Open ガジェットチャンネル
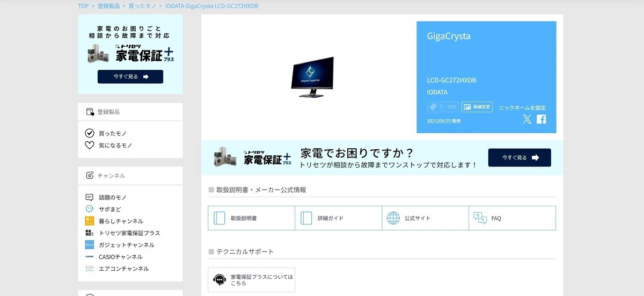This screenshot has width=644, height=296. (x=120, y=244)
